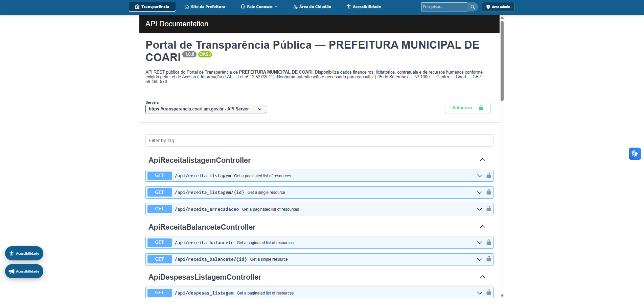The width and height of the screenshot is (644, 307).
Task: Open Área do Cidadão nav item
Action: (x=312, y=7)
